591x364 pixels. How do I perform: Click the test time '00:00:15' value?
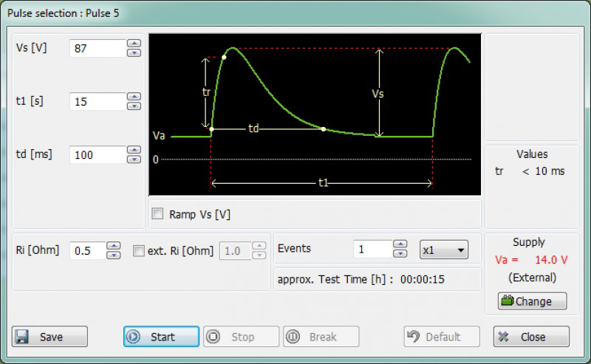coord(422,279)
